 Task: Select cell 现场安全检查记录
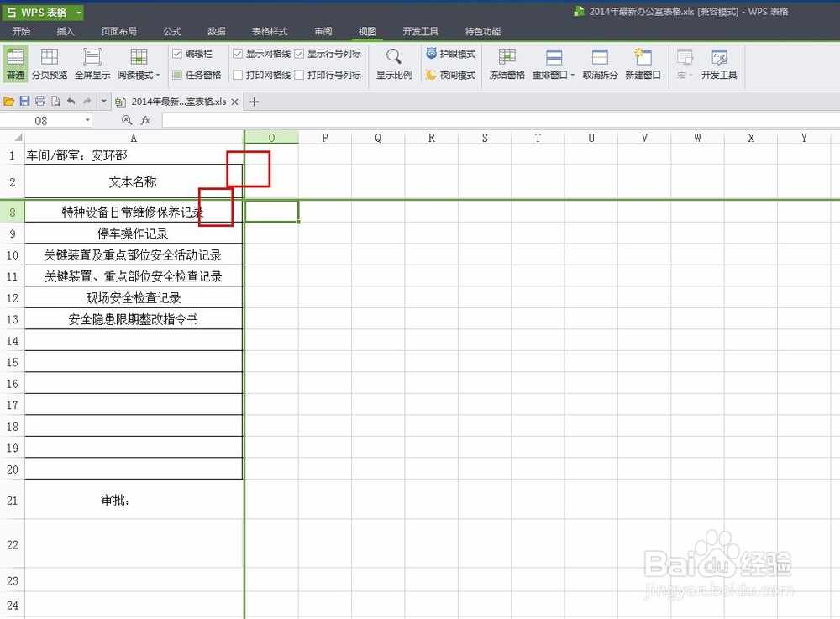[x=134, y=297]
